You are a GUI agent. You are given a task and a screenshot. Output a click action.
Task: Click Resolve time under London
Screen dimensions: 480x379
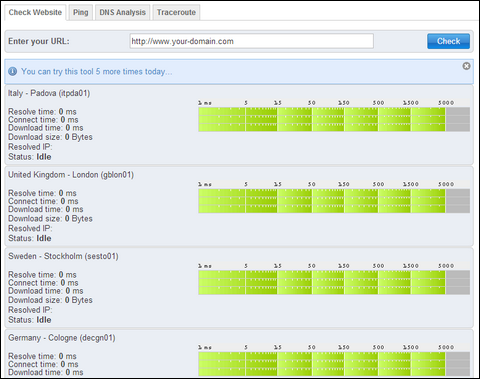[x=42, y=193]
